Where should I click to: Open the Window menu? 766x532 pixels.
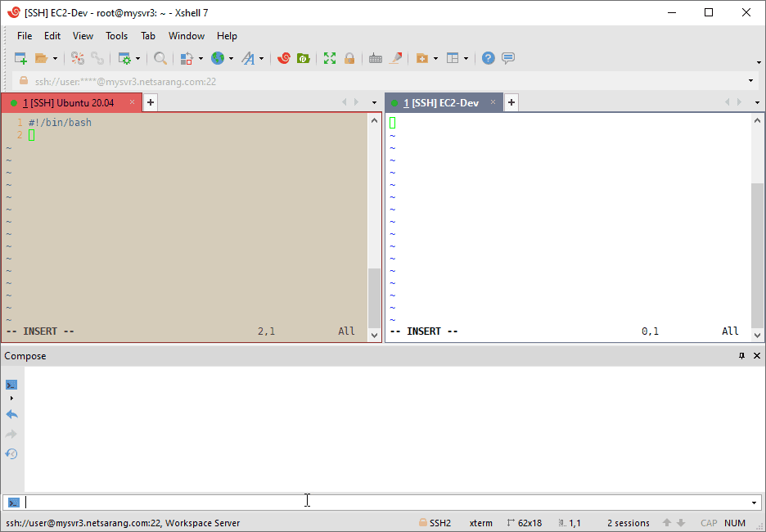(x=187, y=36)
